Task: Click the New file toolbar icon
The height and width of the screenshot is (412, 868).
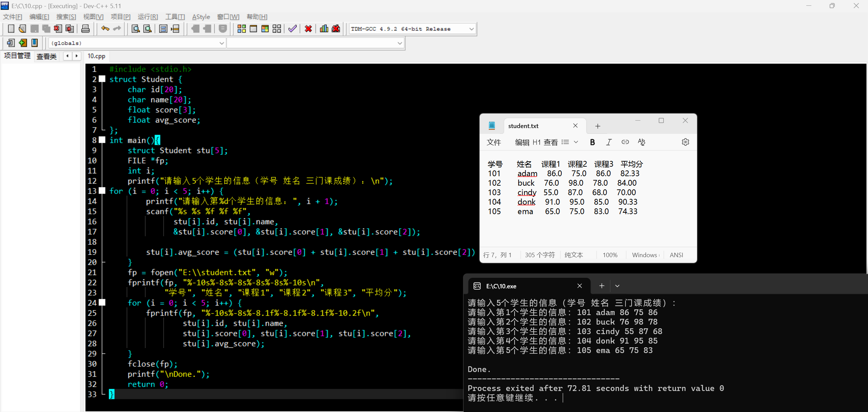Action: (11, 29)
